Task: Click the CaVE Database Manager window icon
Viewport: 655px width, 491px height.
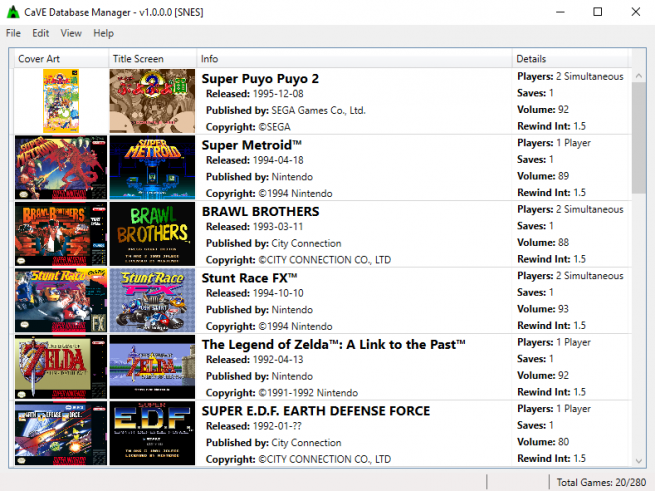Action: (13, 11)
